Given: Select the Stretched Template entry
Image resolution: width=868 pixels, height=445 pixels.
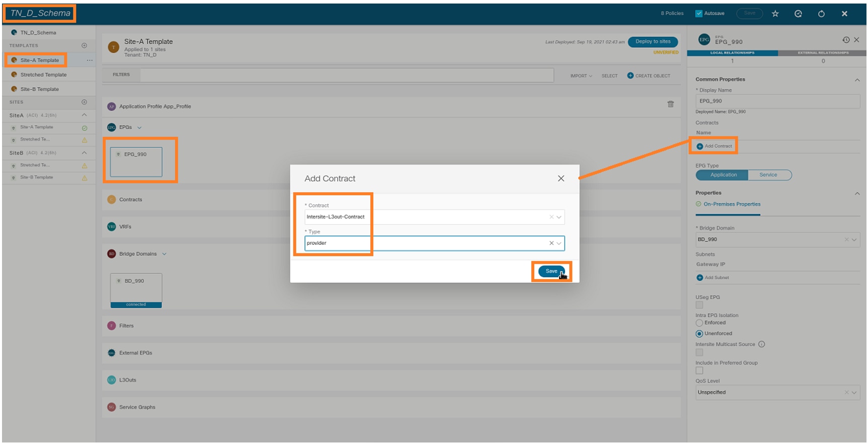Looking at the screenshot, I should click(x=43, y=75).
